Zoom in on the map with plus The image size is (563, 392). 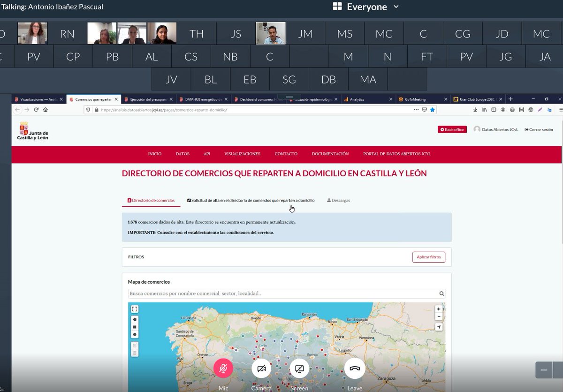coord(439,309)
